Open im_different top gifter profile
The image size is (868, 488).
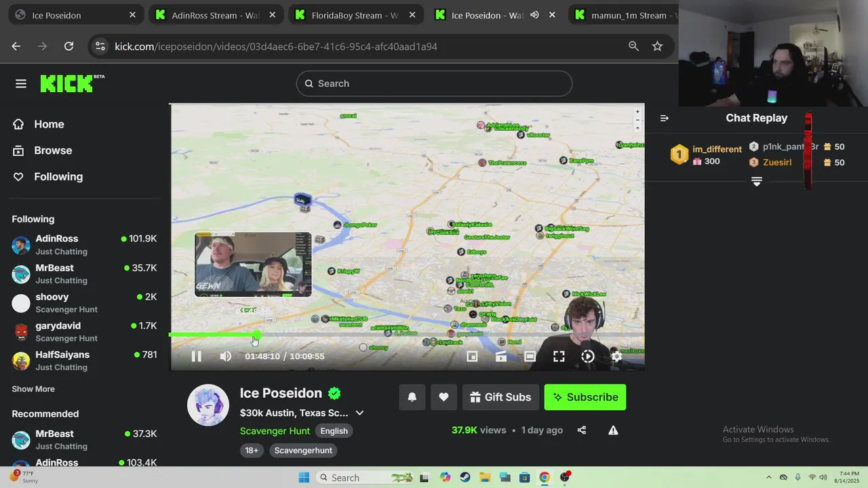click(x=717, y=149)
